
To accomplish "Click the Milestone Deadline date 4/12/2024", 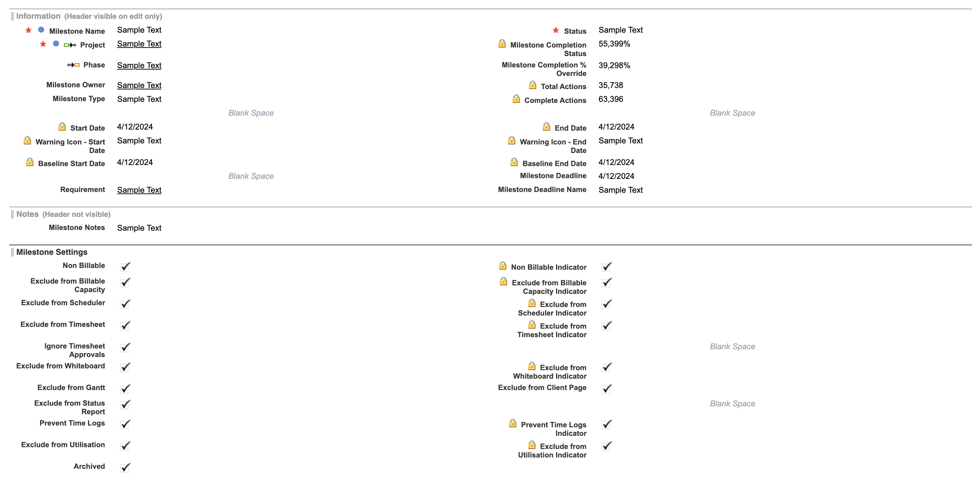I will (x=616, y=176).
